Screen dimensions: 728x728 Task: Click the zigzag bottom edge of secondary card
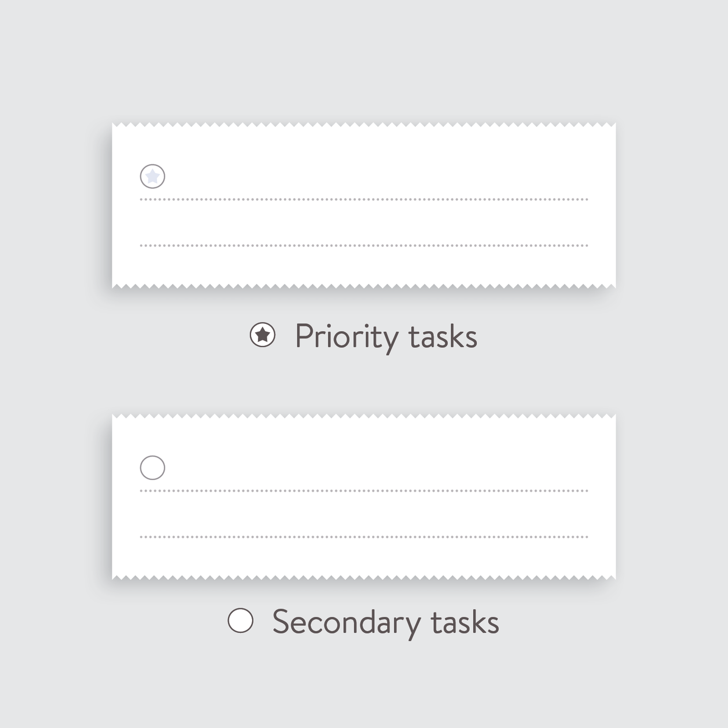point(364,576)
